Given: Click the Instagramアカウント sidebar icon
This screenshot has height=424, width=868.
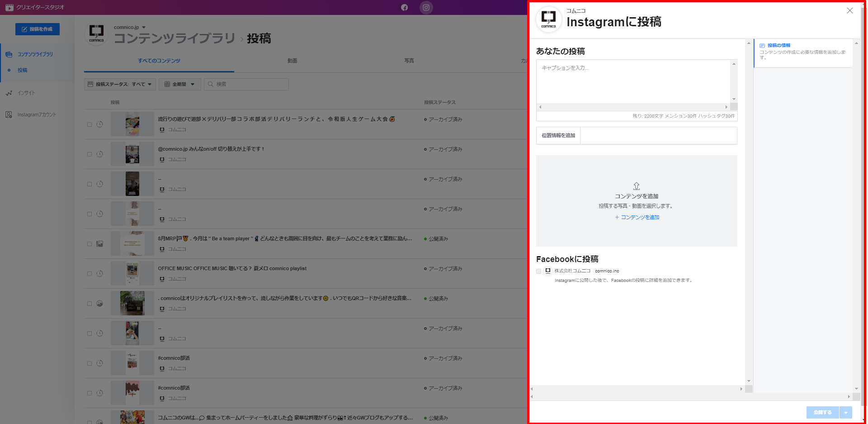Looking at the screenshot, I should pos(9,114).
